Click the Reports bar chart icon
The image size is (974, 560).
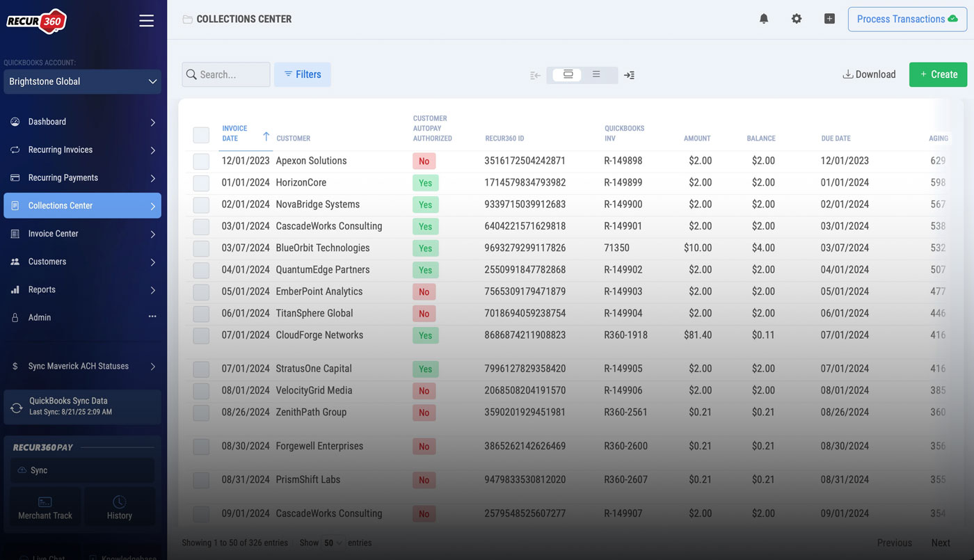15,289
